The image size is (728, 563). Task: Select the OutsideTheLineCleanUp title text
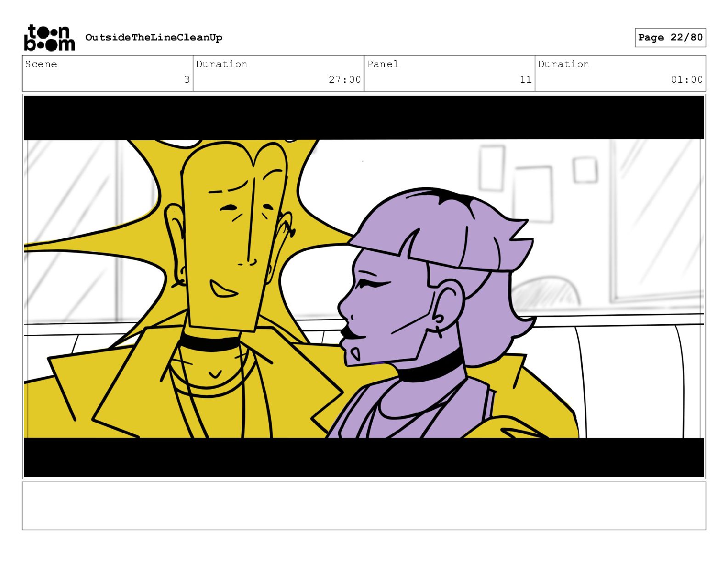tap(154, 37)
